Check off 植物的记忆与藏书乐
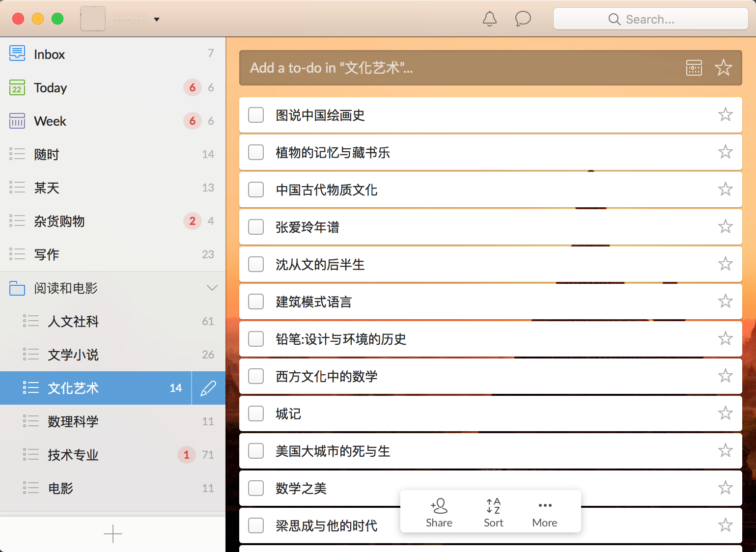This screenshot has height=552, width=756. click(x=256, y=152)
